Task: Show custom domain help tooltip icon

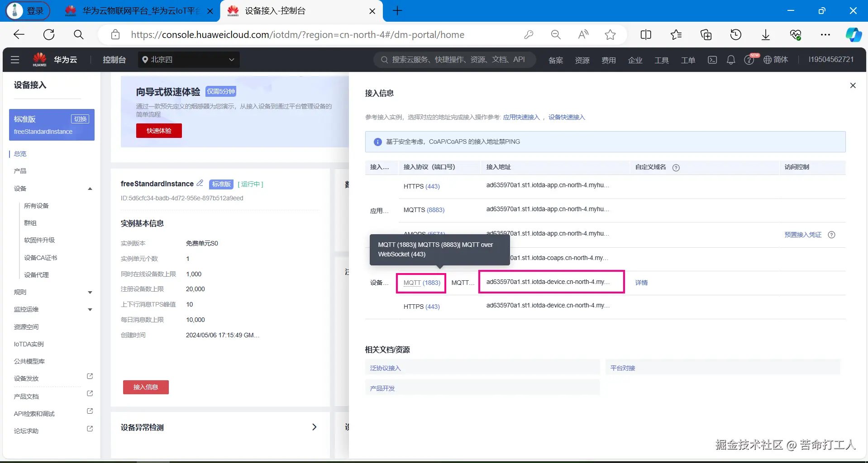Action: [676, 168]
